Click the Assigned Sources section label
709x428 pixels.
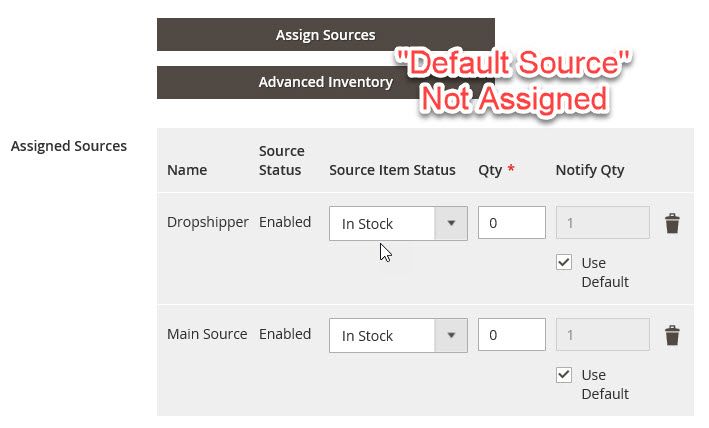(x=69, y=146)
